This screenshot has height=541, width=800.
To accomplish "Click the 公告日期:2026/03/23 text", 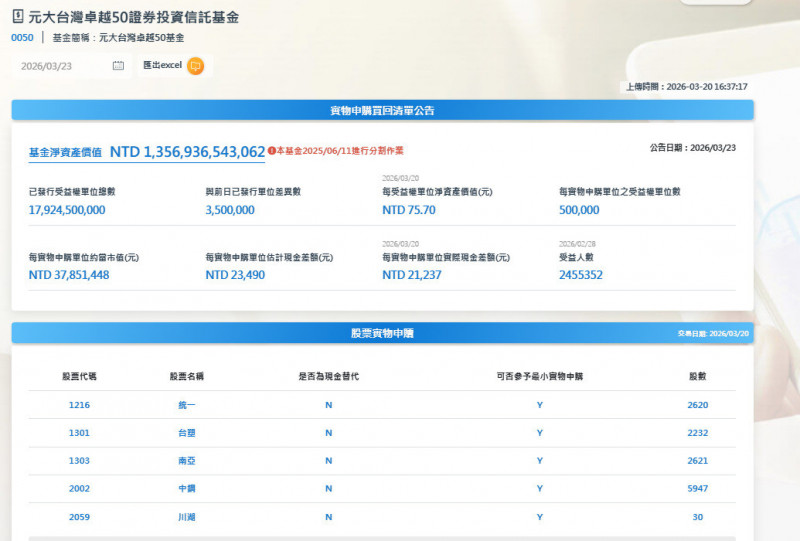I will coord(692,147).
